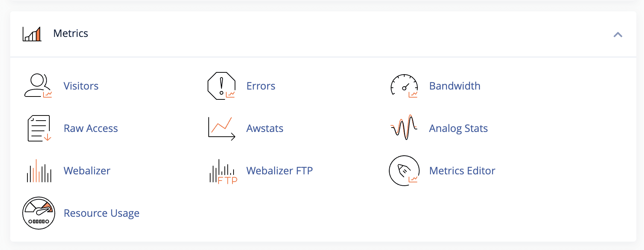The height and width of the screenshot is (250, 644).
Task: Click the Errors octagon warning icon
Action: [x=221, y=86]
